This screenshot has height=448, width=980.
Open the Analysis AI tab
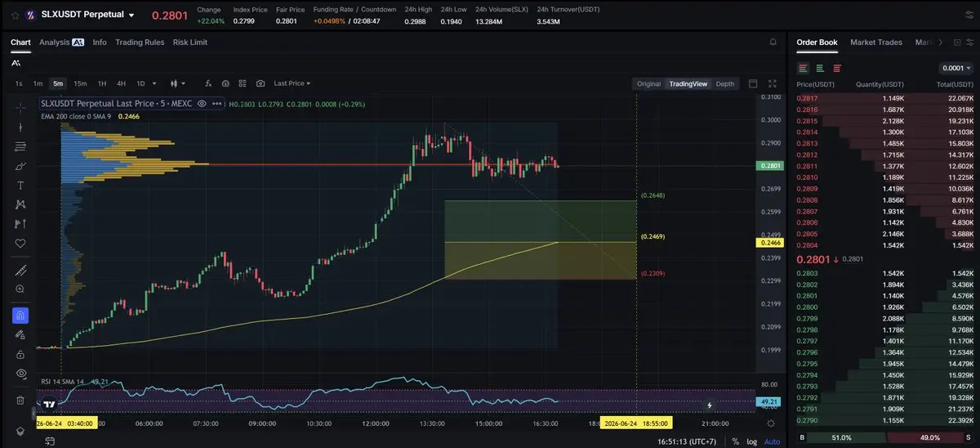click(61, 42)
